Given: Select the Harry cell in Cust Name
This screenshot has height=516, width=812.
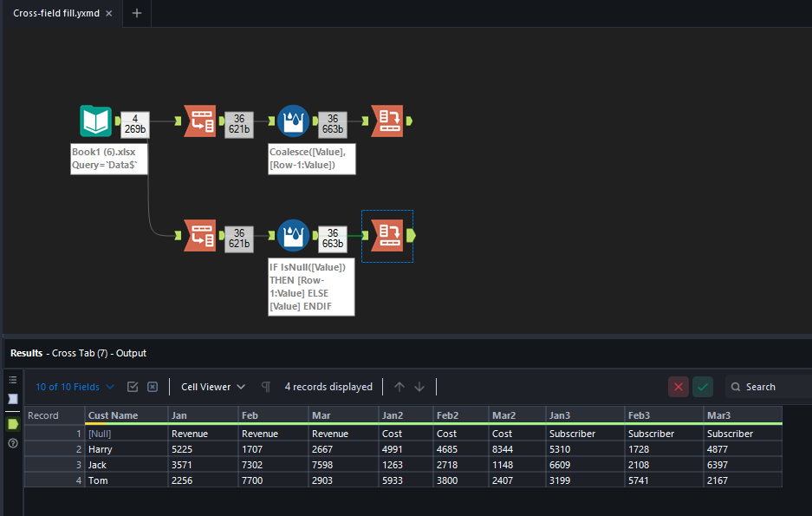Looking at the screenshot, I should point(127,449).
